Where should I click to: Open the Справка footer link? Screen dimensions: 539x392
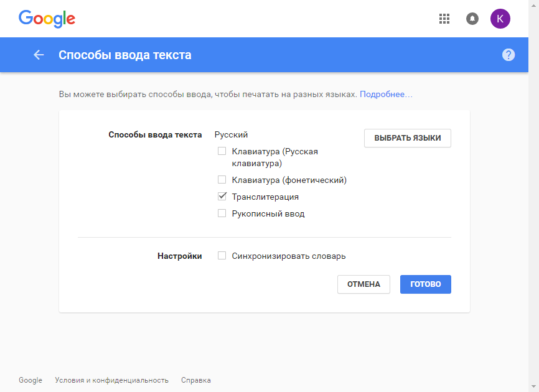pyautogui.click(x=196, y=380)
